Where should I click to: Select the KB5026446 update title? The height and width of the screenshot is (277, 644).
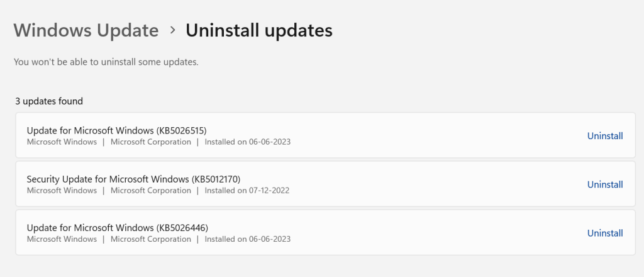(118, 227)
